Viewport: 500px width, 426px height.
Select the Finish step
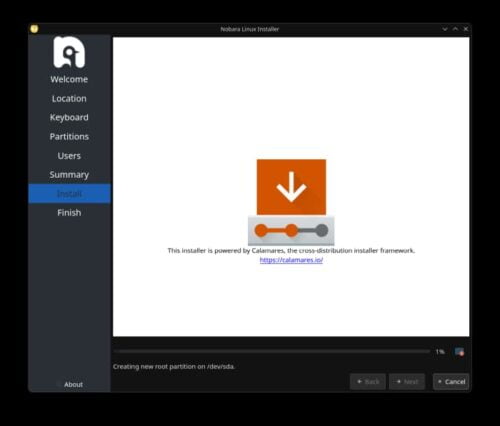point(69,213)
